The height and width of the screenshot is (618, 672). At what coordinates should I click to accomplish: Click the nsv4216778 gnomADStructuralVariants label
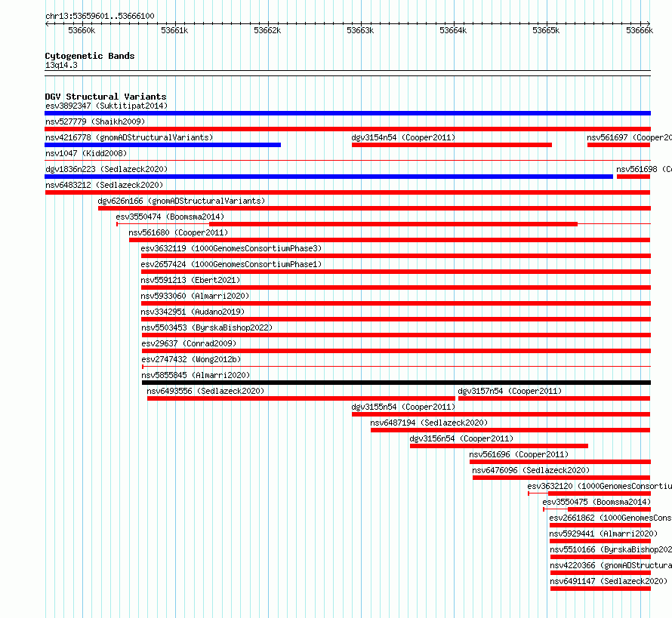(129, 137)
